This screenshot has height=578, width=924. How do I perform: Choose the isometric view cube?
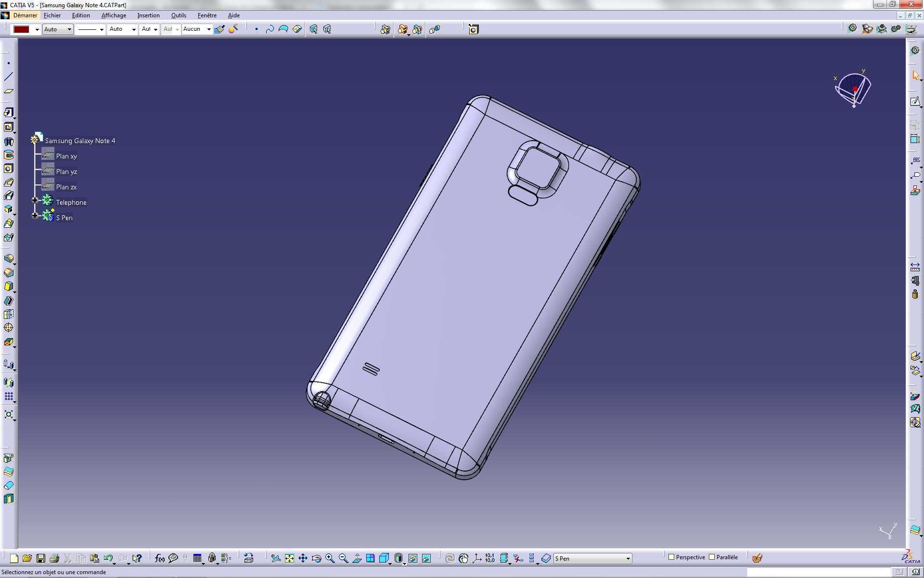coord(384,558)
